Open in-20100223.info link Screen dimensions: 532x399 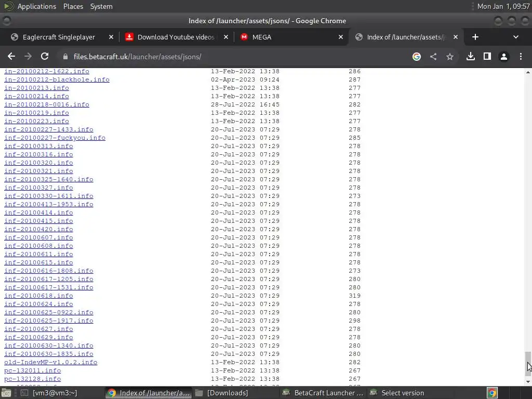click(36, 121)
